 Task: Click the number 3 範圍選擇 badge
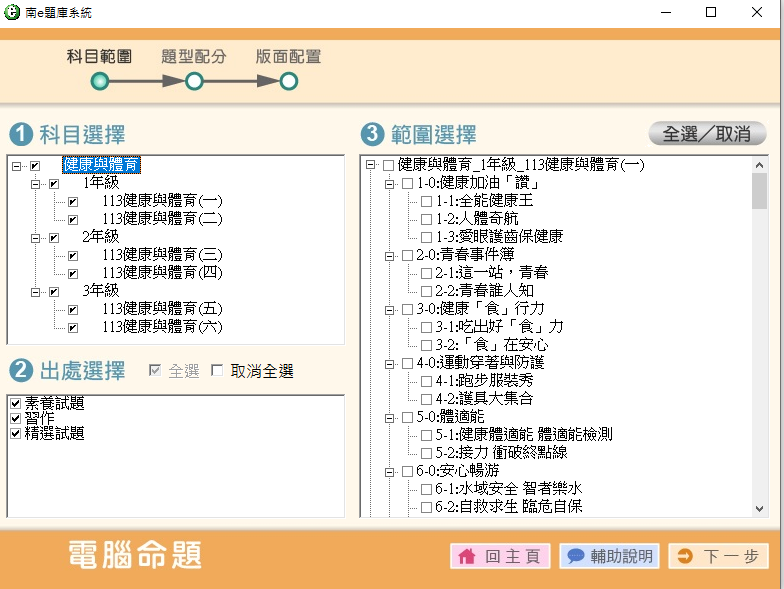(372, 134)
